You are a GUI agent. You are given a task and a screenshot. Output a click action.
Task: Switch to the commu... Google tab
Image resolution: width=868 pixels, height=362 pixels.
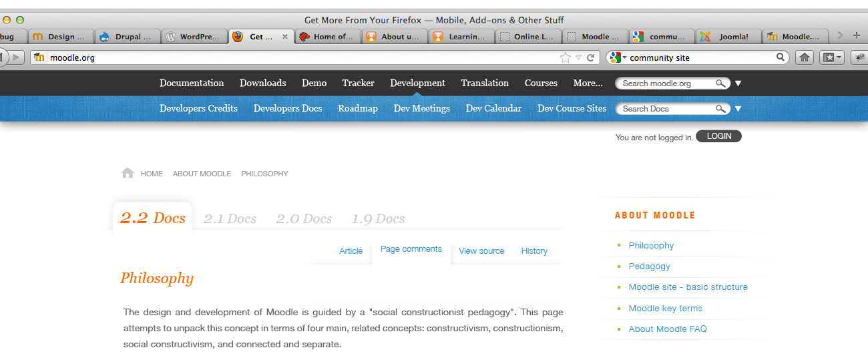coord(661,37)
